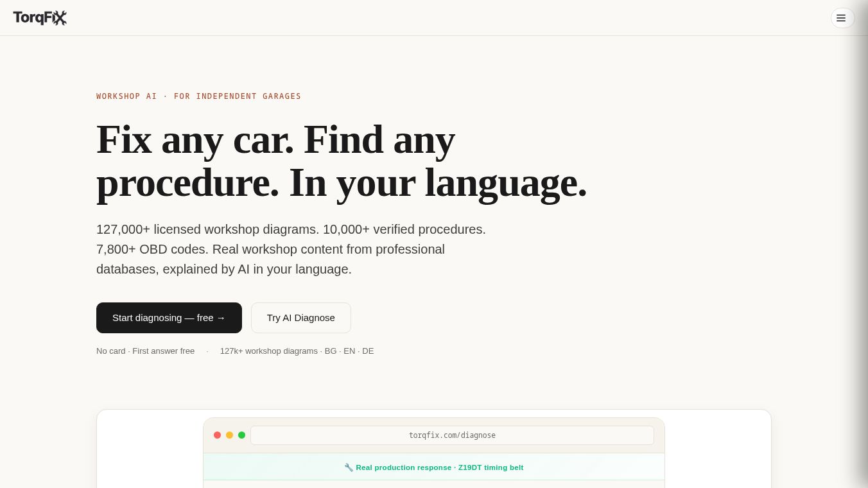Click the BG language label
The width and height of the screenshot is (868, 488).
coord(331,351)
